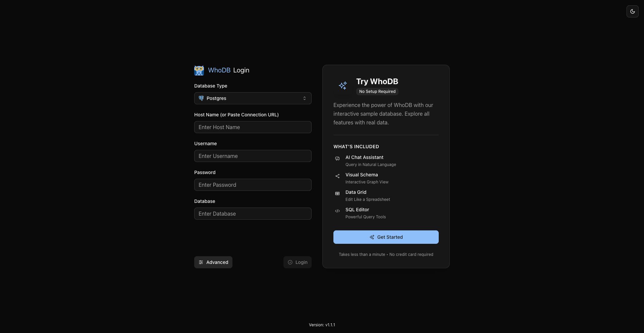Screen dimensions: 644x333
Task: Click the Enter Database field
Action: click(x=253, y=214)
